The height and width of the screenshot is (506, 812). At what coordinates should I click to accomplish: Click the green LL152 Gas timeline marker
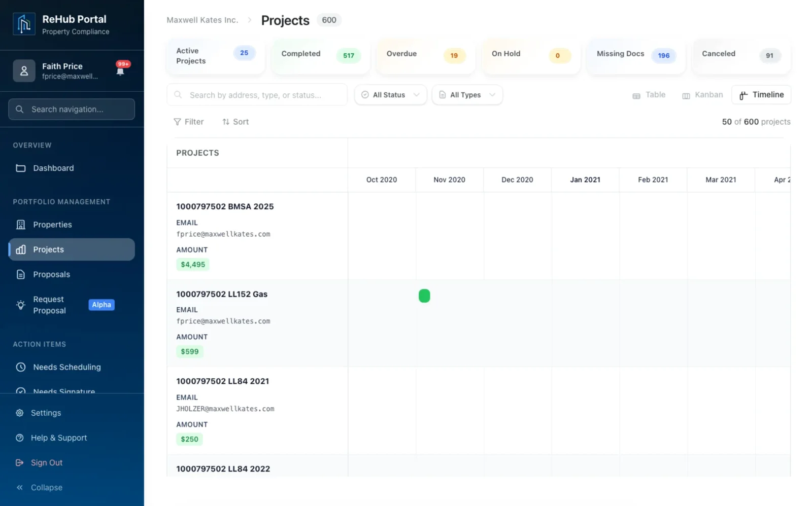point(424,296)
